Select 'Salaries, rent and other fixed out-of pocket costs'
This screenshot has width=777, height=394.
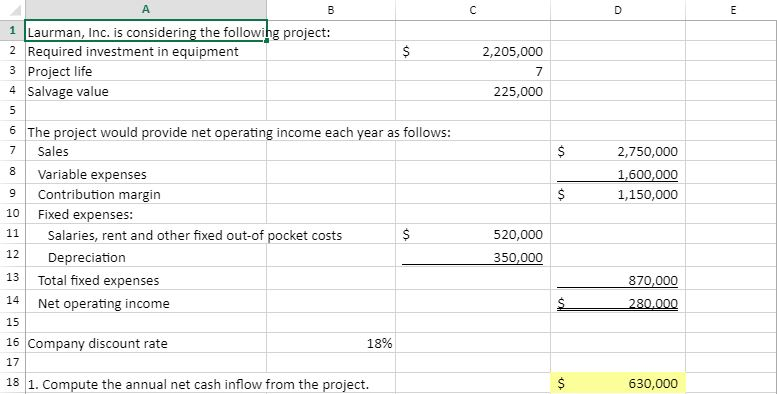click(x=146, y=234)
